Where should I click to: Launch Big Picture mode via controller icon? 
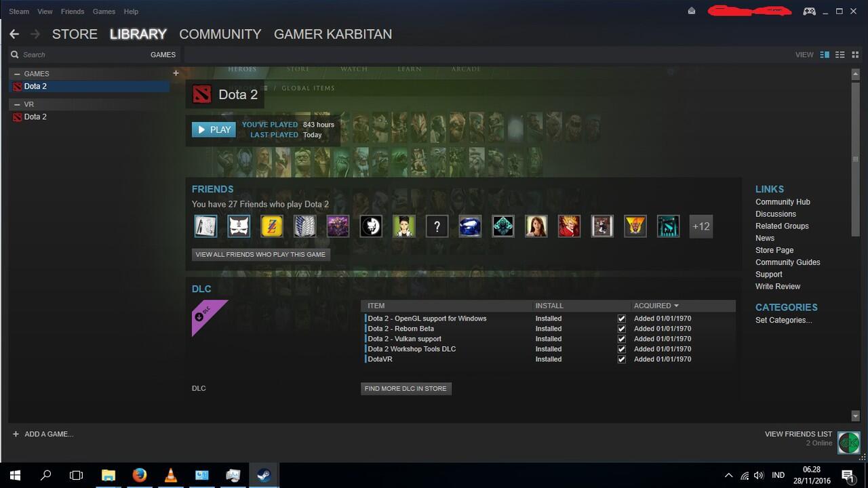(809, 11)
